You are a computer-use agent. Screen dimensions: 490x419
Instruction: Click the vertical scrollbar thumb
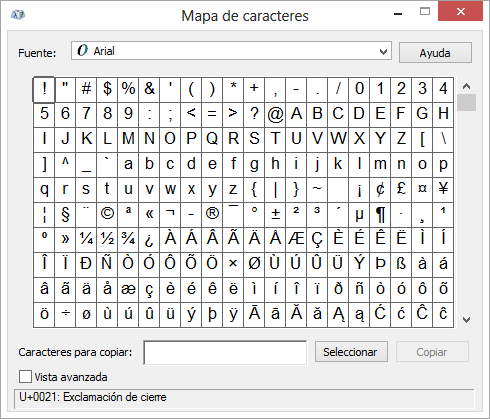point(466,102)
